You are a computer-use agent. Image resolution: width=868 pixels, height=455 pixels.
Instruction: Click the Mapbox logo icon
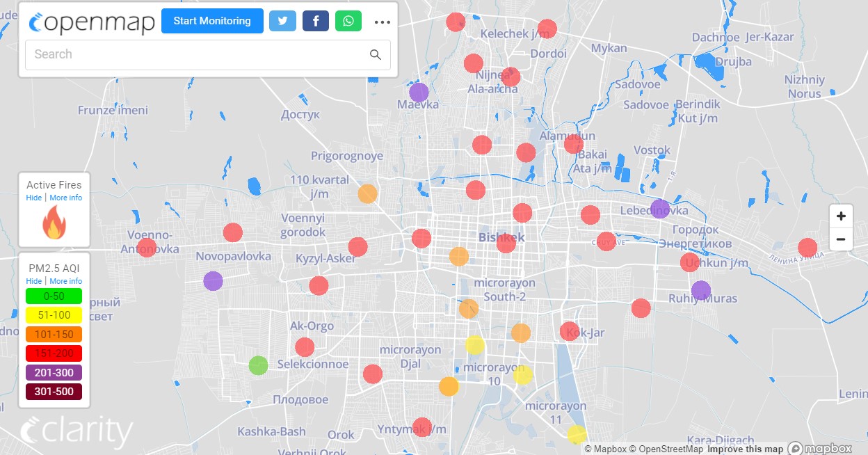pyautogui.click(x=820, y=449)
